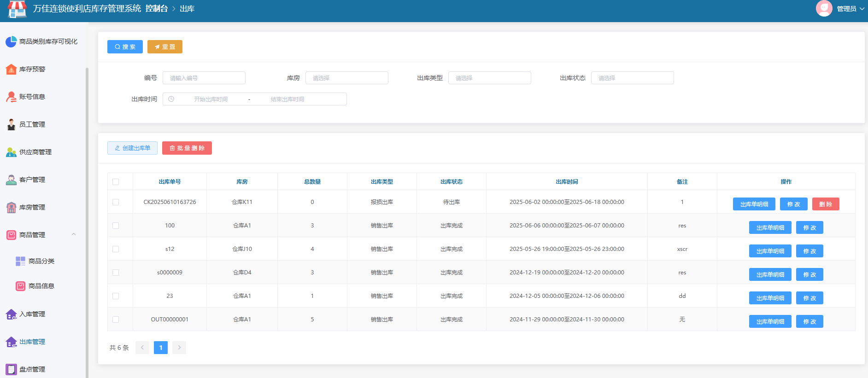Click the account info person icon
Viewport: 868px width, 378px height.
point(11,97)
